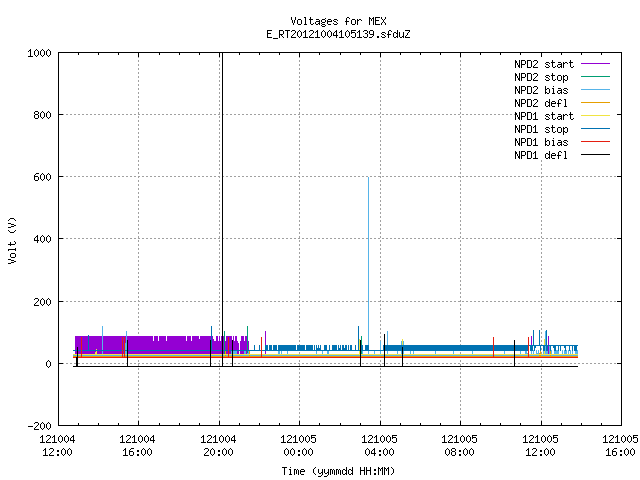Click the purple NPD2 start legend line
The width and height of the screenshot is (640, 480).
(x=595, y=64)
